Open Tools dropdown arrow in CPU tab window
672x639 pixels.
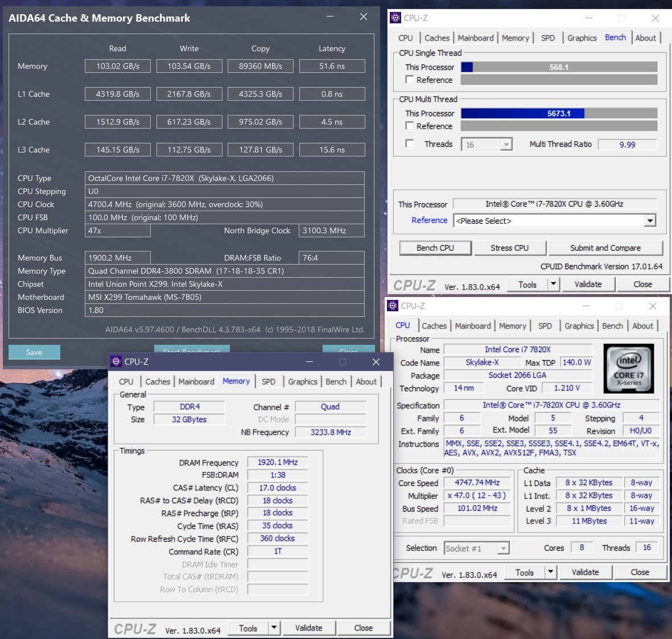click(x=550, y=572)
